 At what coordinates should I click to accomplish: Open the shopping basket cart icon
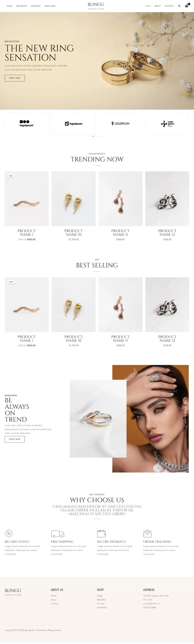coord(187,6)
